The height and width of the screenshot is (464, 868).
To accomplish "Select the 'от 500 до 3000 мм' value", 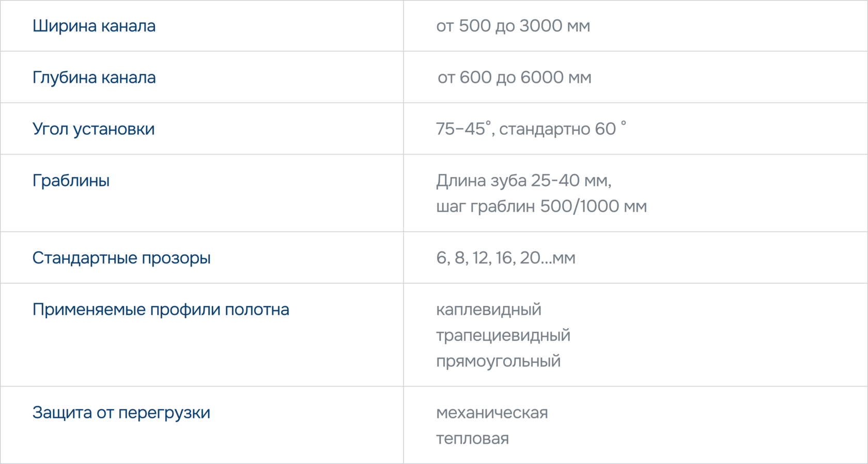I will (513, 26).
